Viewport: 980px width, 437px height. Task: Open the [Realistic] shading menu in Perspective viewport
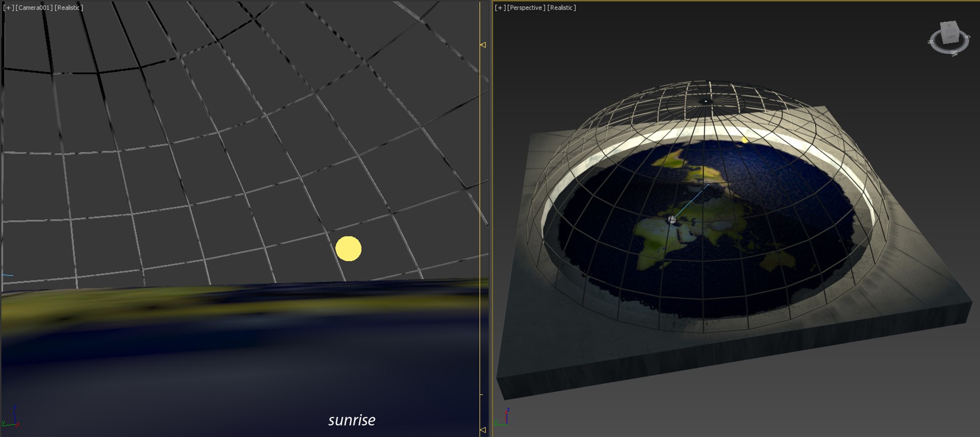(x=561, y=8)
